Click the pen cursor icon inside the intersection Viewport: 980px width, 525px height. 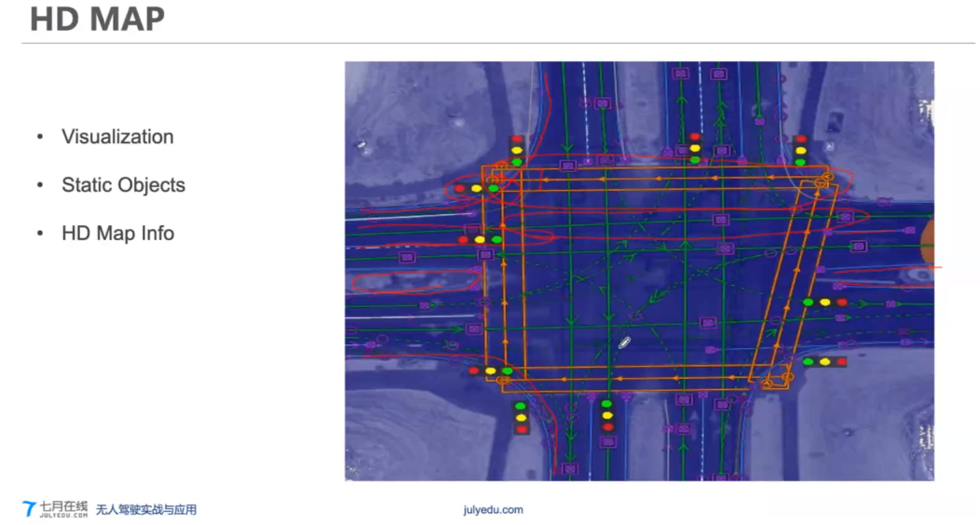tap(624, 343)
